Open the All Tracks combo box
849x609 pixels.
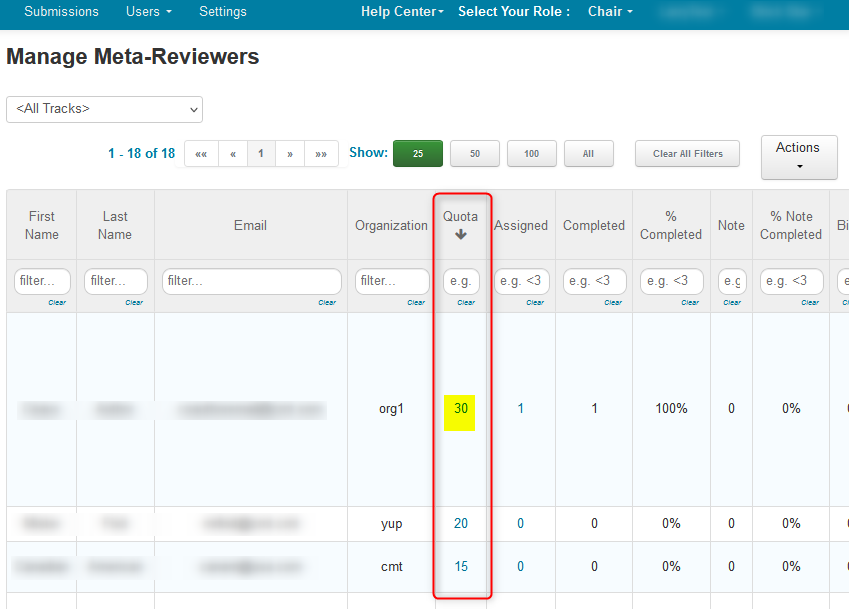click(x=105, y=109)
